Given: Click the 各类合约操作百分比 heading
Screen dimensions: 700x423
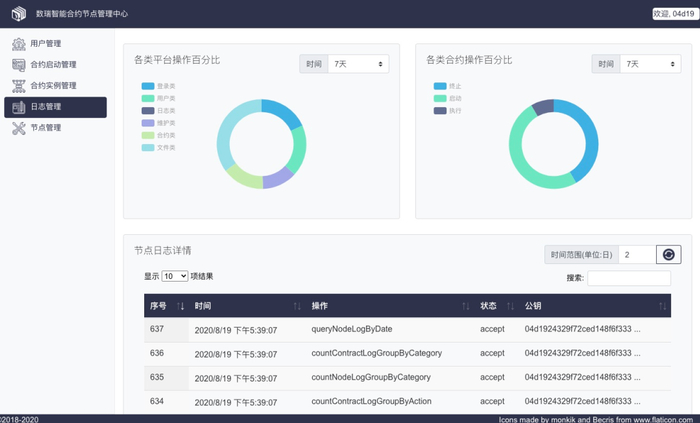Looking at the screenshot, I should pyautogui.click(x=469, y=60).
